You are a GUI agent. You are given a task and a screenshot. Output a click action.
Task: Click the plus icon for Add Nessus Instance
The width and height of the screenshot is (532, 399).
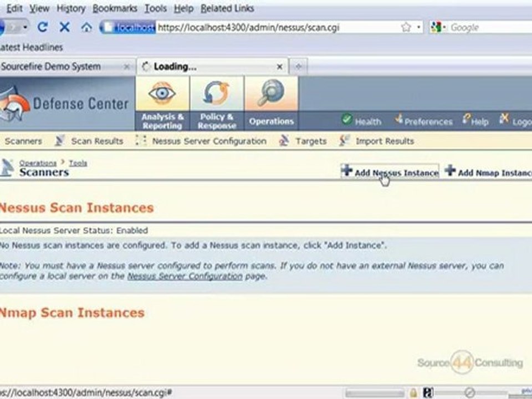tap(347, 170)
